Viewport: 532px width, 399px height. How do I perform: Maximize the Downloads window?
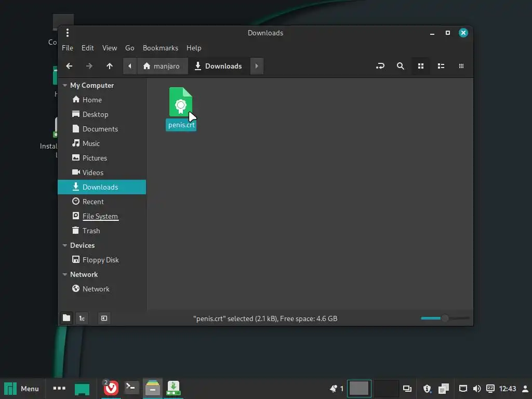pyautogui.click(x=448, y=33)
